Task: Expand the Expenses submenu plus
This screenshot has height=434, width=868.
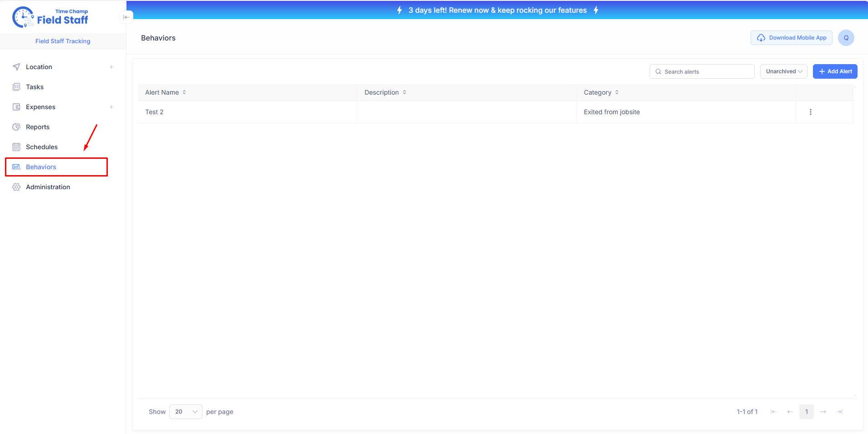Action: coord(111,107)
